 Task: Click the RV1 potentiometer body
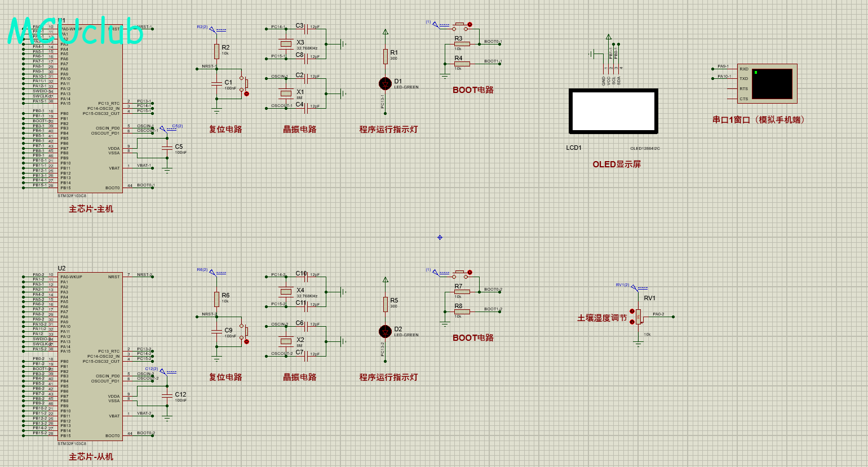coord(639,317)
